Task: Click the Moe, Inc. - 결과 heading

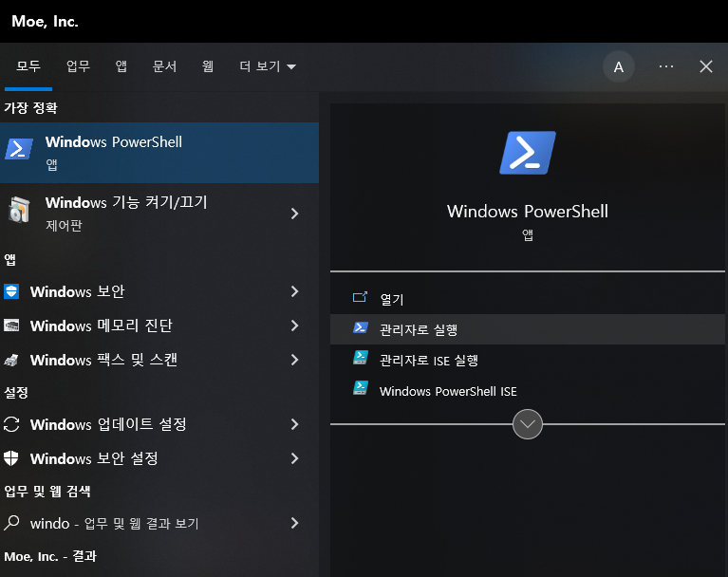Action: tap(50, 556)
